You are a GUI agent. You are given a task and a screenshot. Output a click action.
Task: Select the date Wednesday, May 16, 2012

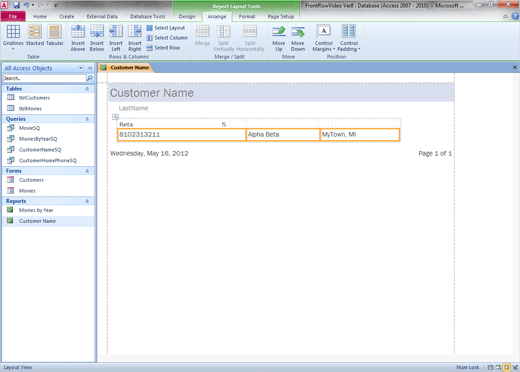[x=149, y=154]
